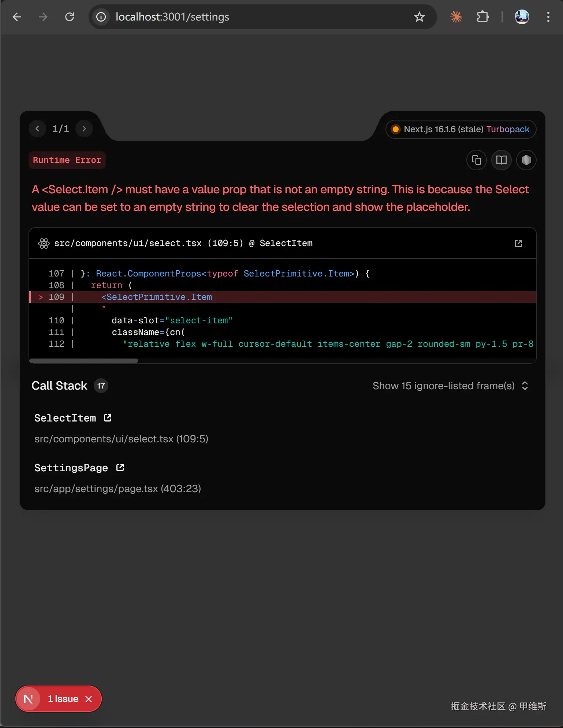The width and height of the screenshot is (563, 728).
Task: Click the orange asterisk extension icon
Action: pyautogui.click(x=456, y=17)
